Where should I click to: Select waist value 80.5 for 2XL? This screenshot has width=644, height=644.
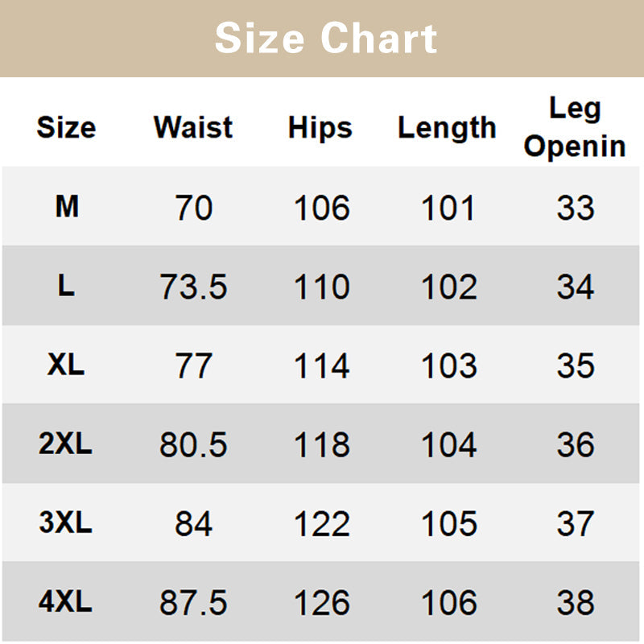pyautogui.click(x=193, y=445)
